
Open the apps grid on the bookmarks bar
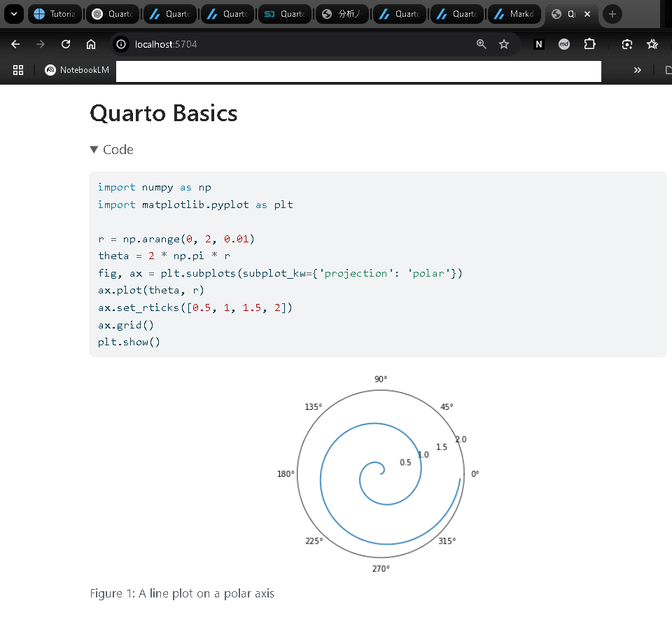(x=18, y=70)
